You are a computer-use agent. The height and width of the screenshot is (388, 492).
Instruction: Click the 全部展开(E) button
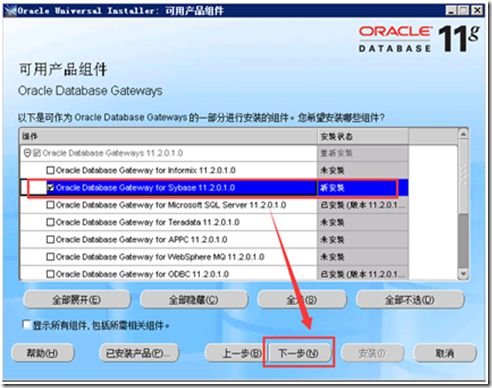(x=77, y=300)
